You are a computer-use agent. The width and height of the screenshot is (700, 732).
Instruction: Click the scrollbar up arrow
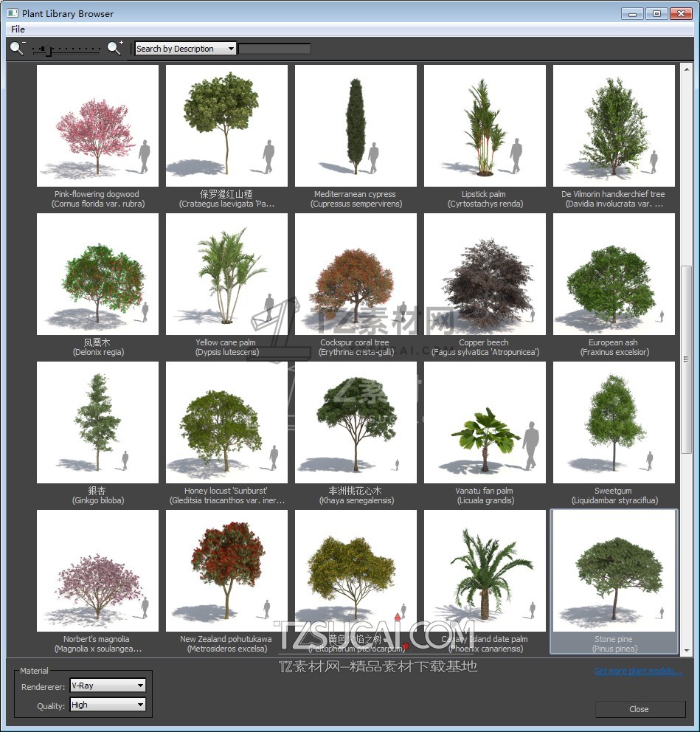687,69
